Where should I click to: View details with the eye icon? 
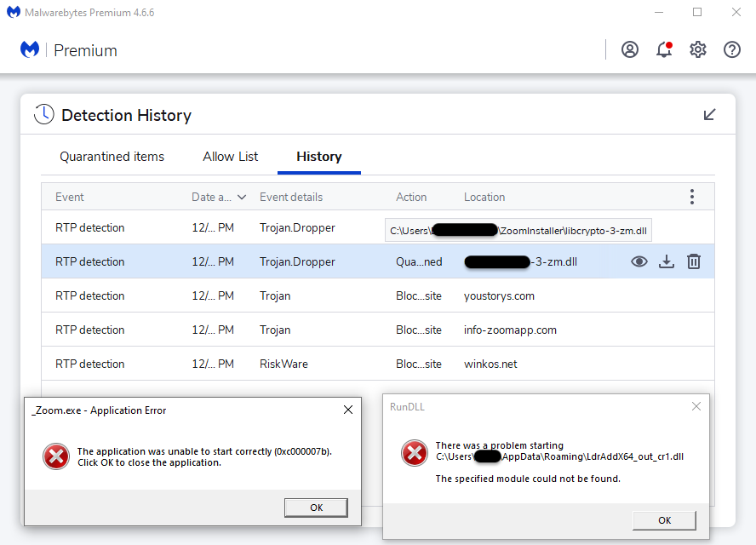click(639, 261)
